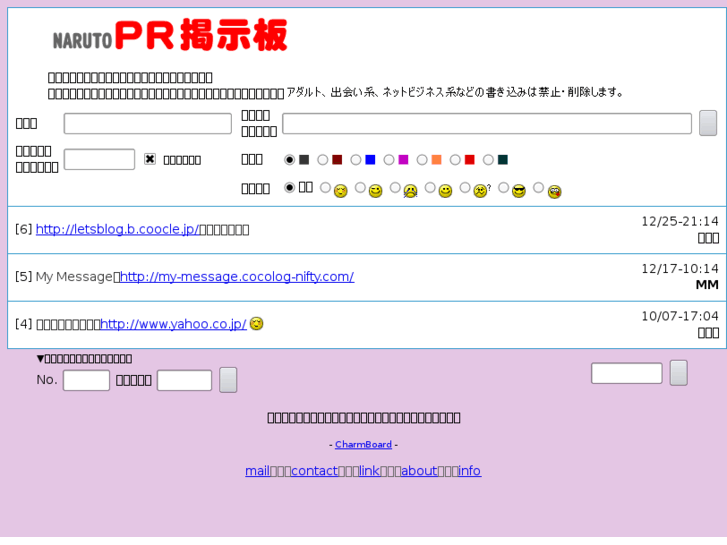Click the confused face with question mark
The width and height of the screenshot is (727, 545).
(482, 191)
